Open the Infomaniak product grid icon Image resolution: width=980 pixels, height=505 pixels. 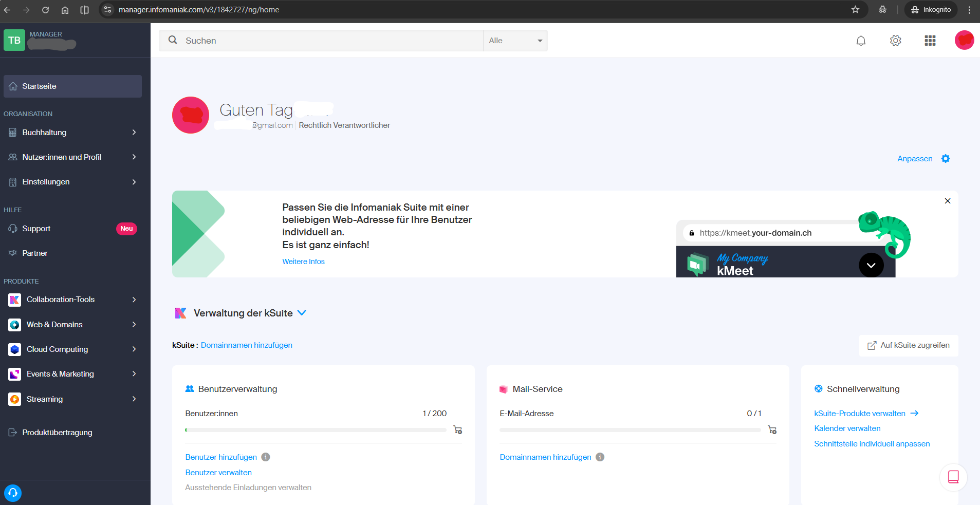point(930,40)
